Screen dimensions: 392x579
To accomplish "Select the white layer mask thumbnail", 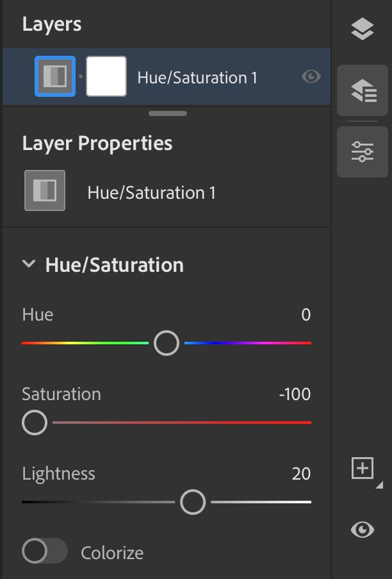I will (106, 76).
